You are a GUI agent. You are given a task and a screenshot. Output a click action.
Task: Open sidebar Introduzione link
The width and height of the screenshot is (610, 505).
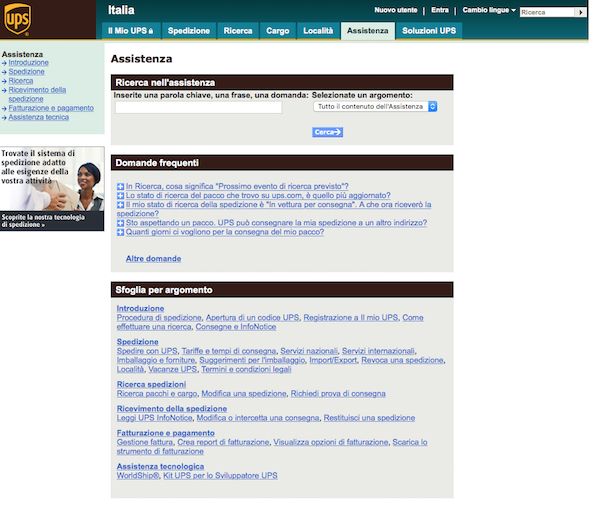[x=28, y=63]
